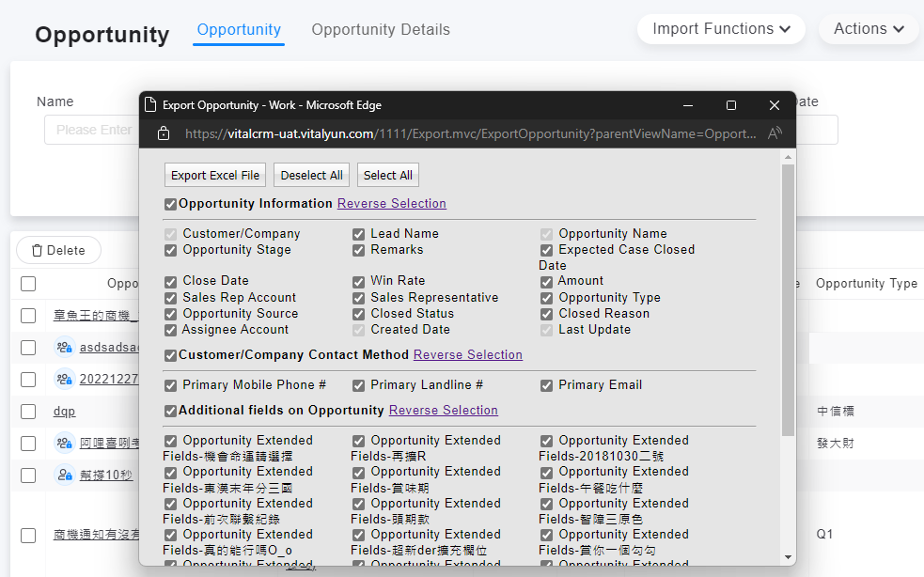Expand the Actions dropdown menu
The image size is (924, 577).
[x=869, y=29]
